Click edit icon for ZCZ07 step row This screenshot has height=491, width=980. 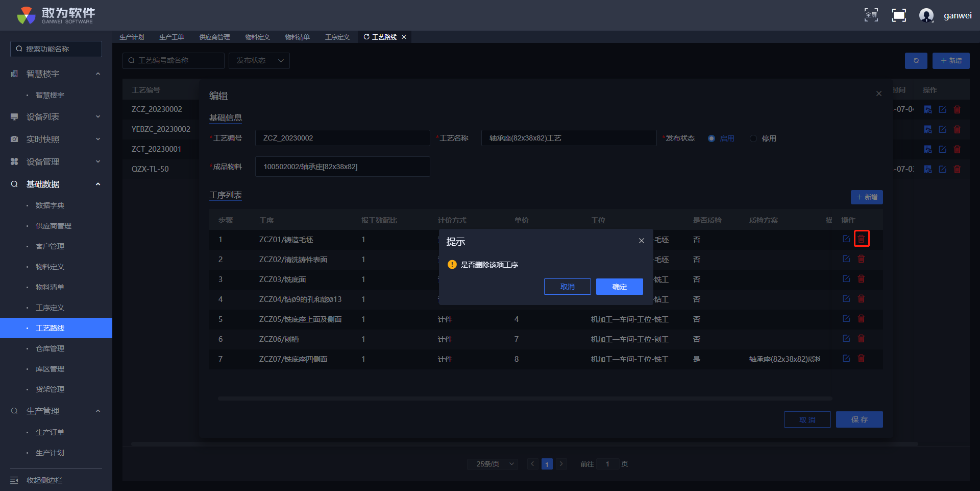[846, 359]
